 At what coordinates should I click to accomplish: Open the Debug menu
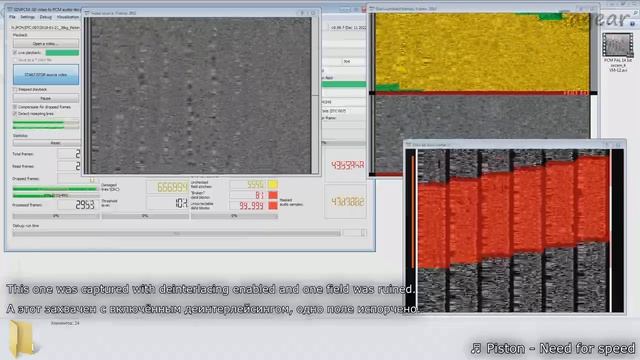click(x=45, y=17)
